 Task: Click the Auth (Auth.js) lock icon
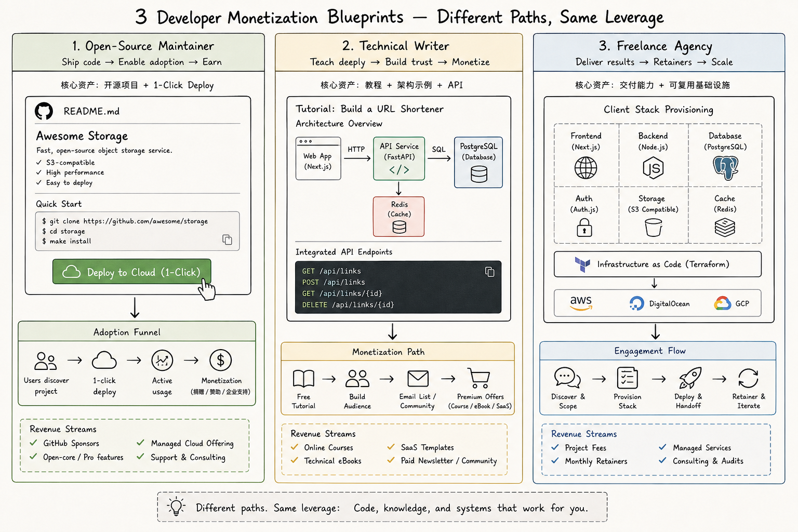(x=584, y=228)
